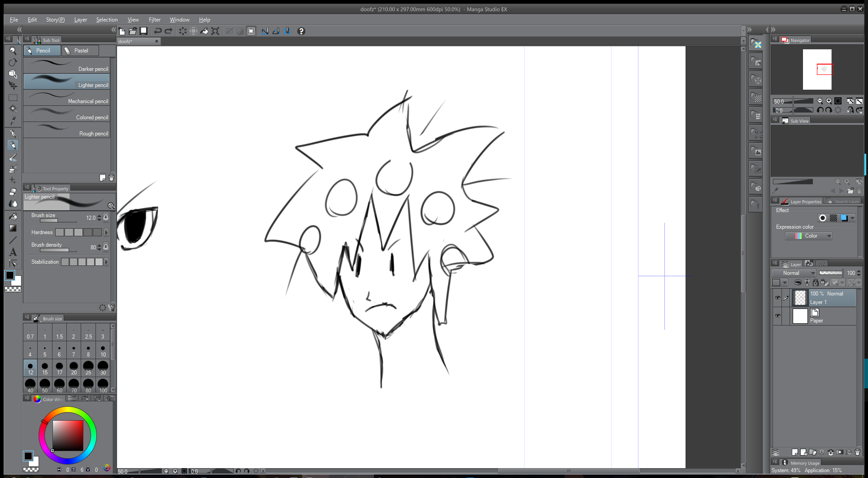Click the Brush size value field

91,217
